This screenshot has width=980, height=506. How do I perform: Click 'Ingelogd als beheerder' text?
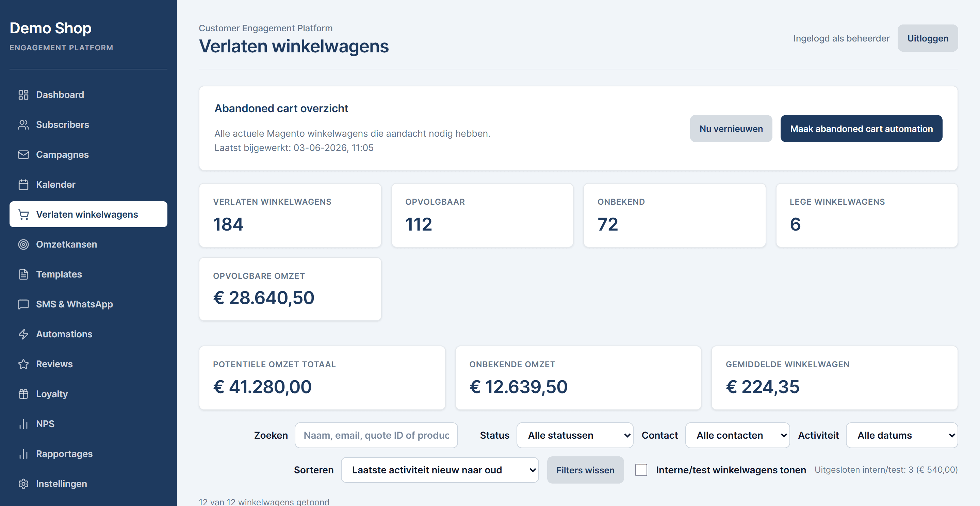point(841,38)
